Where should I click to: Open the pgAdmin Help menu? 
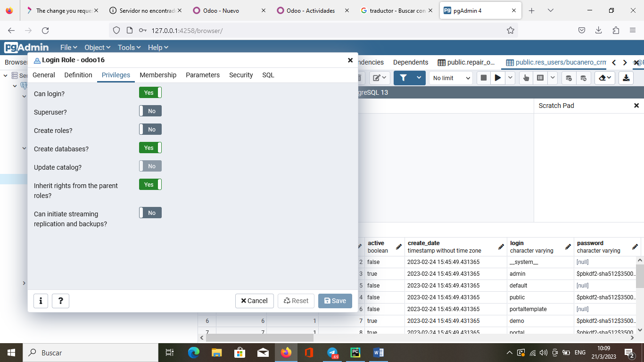pos(158,48)
